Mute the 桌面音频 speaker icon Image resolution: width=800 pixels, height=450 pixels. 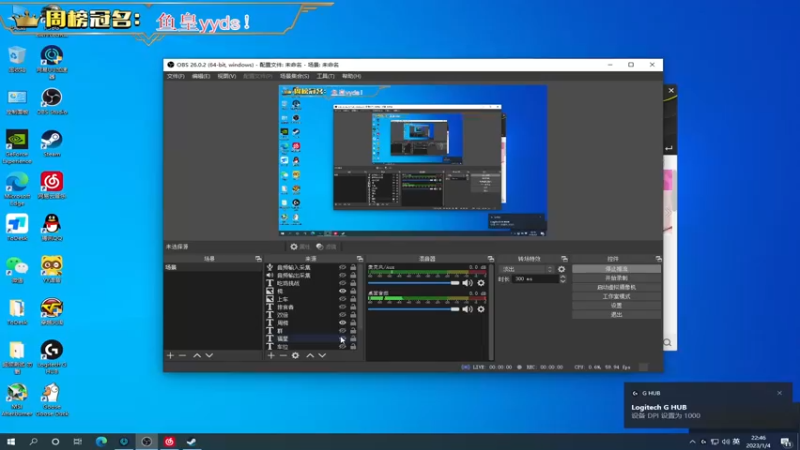[x=467, y=309]
